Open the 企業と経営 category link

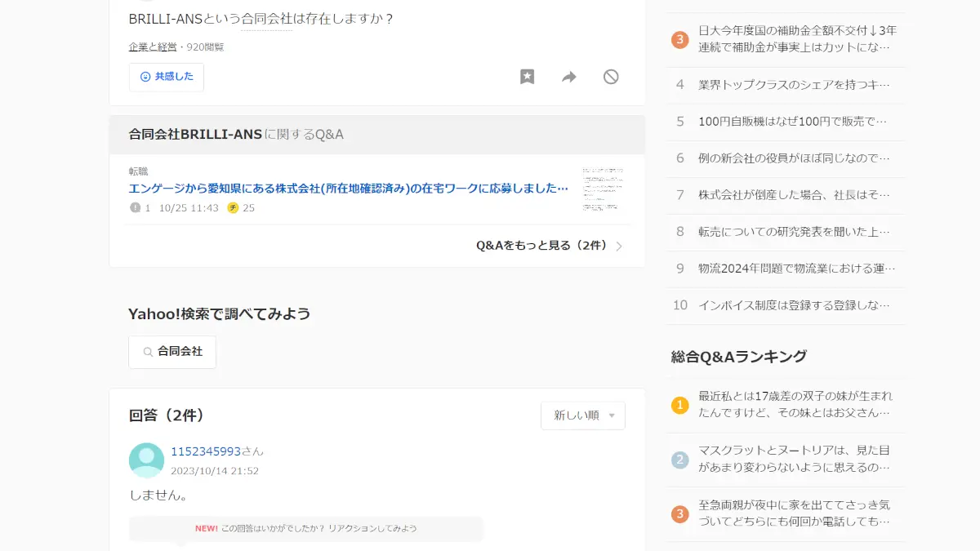pos(153,47)
